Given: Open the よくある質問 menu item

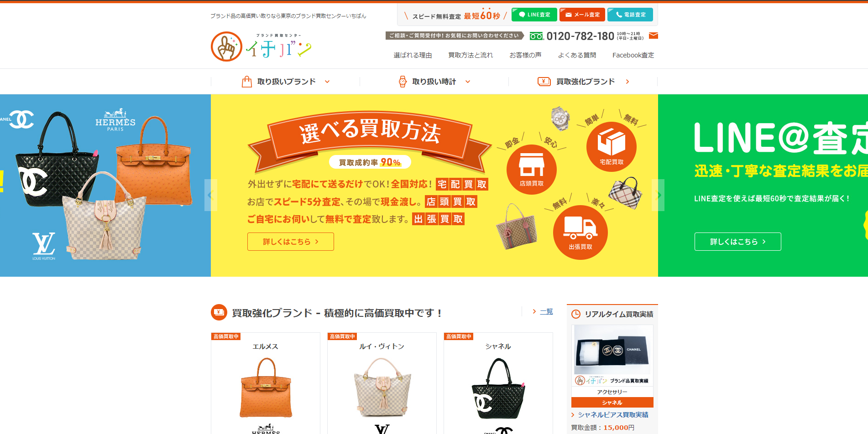Looking at the screenshot, I should [577, 55].
